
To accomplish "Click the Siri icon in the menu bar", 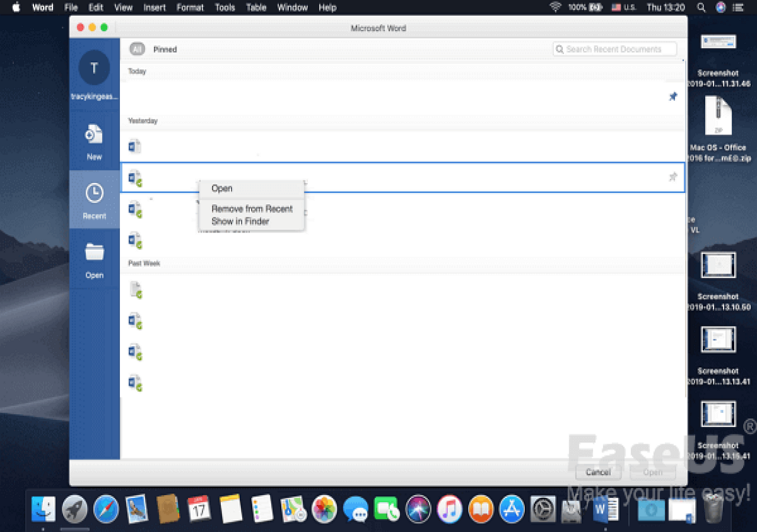I will pos(720,8).
